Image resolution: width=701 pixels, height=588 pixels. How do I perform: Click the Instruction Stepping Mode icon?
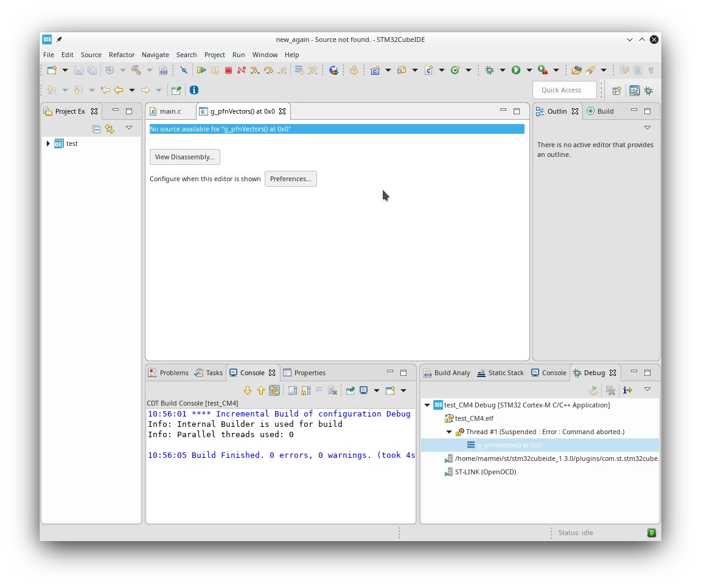click(x=628, y=390)
